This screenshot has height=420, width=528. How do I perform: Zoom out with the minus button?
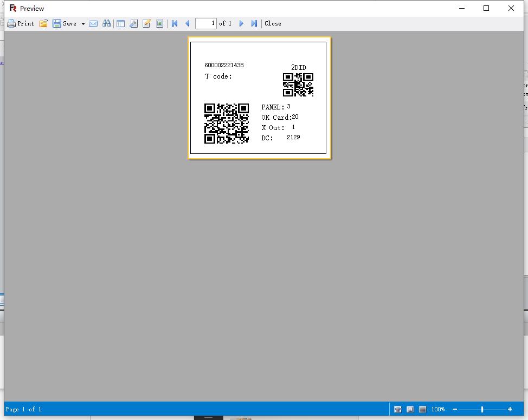tap(455, 409)
